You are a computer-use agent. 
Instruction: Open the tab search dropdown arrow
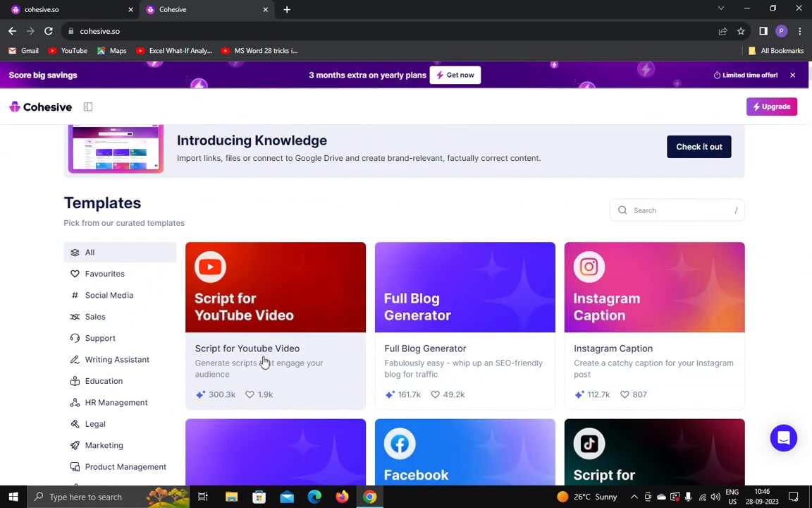pyautogui.click(x=721, y=8)
